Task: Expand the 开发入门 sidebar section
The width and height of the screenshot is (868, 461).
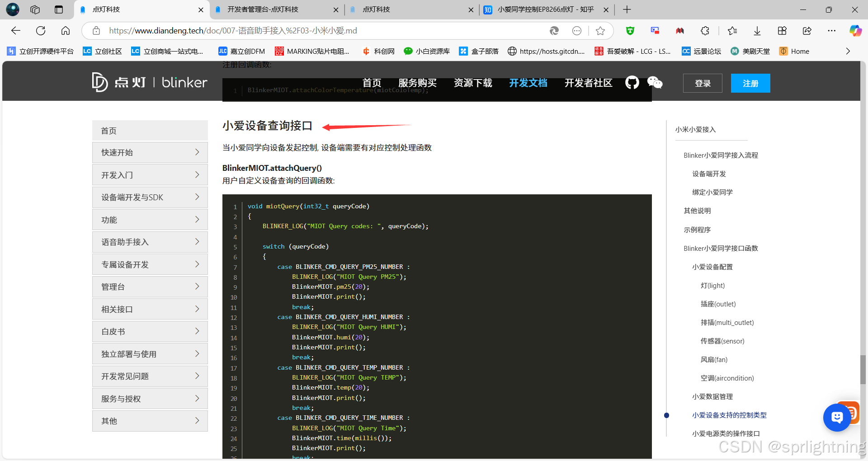Action: 150,175
